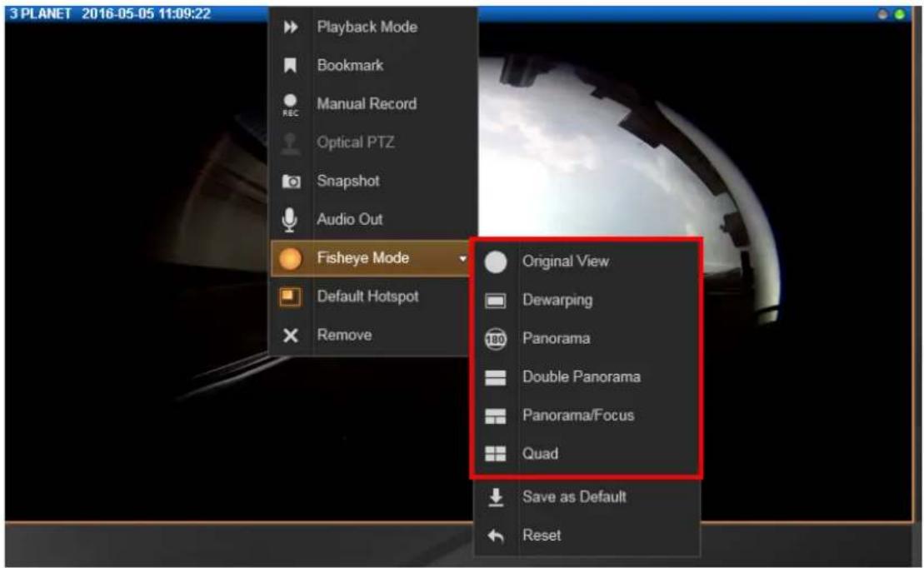Take a Snapshot via the menu
924x568 pixels.
tap(373, 182)
